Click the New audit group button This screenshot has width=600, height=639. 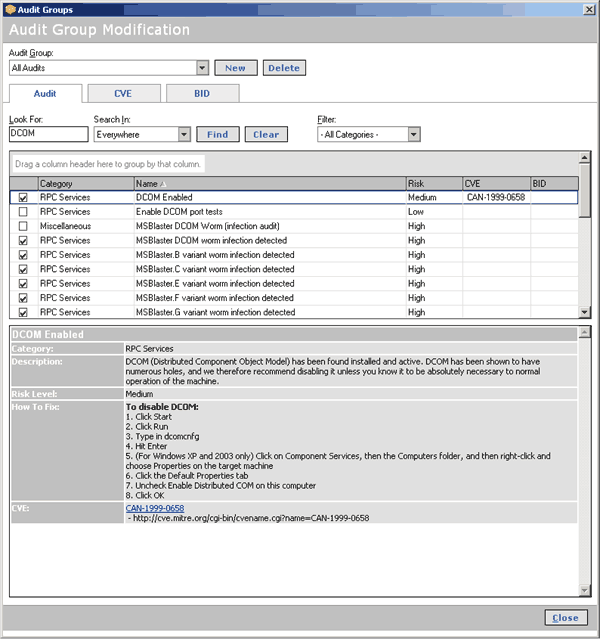click(234, 68)
